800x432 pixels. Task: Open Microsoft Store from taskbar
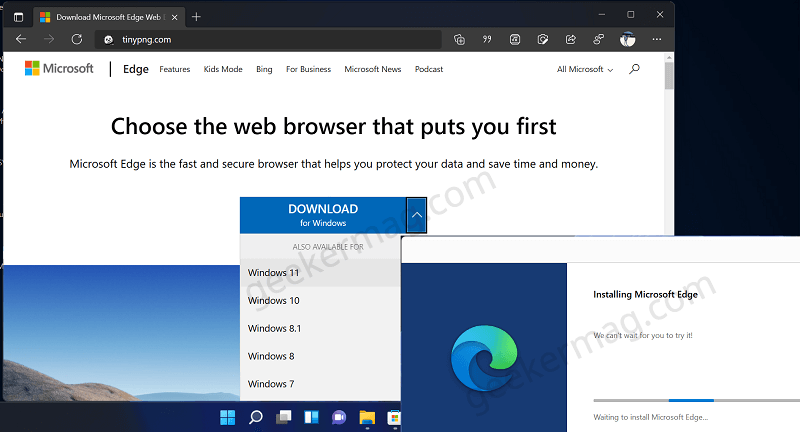[394, 417]
